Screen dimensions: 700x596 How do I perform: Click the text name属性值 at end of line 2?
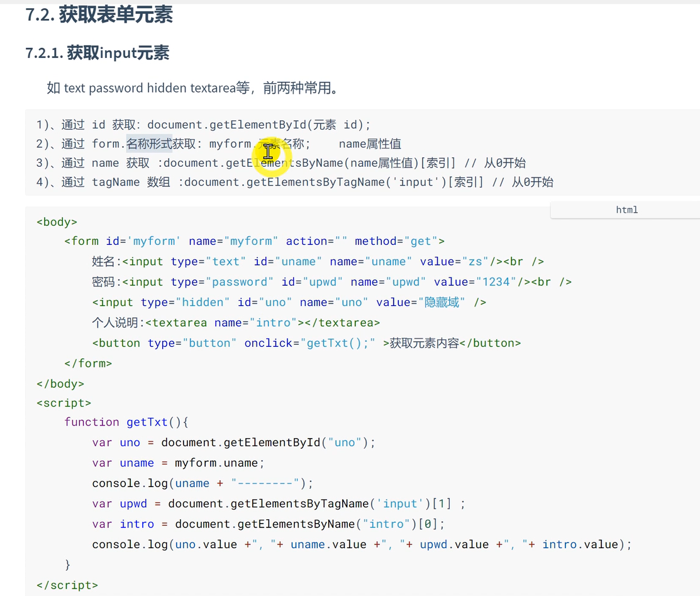pyautogui.click(x=370, y=144)
